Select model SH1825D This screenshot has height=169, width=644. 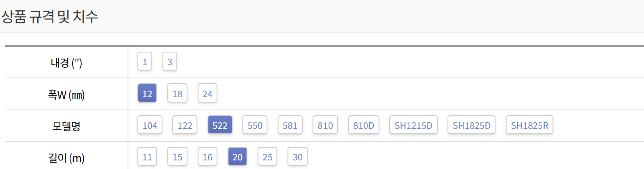click(471, 125)
